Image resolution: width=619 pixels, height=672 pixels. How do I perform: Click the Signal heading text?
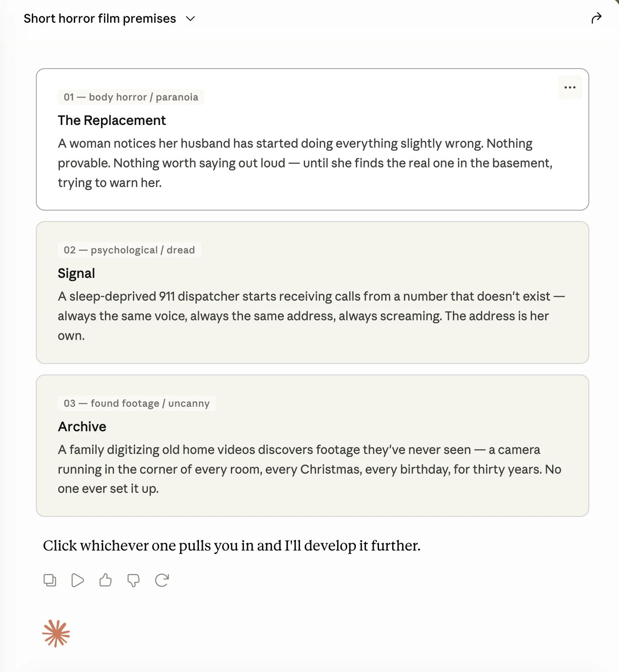77,274
